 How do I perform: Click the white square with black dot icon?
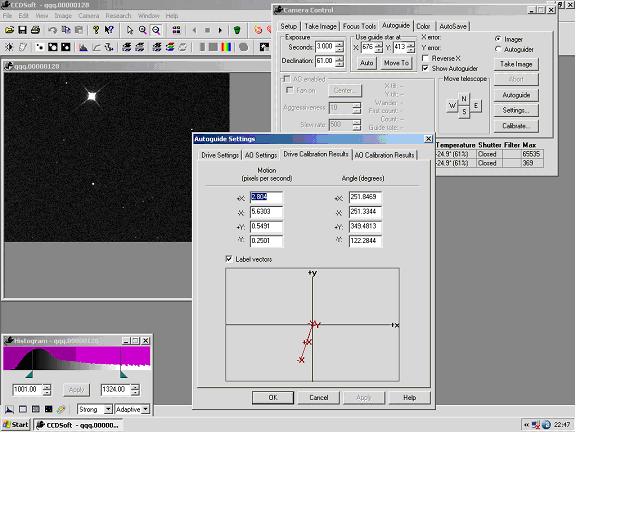coord(40,47)
